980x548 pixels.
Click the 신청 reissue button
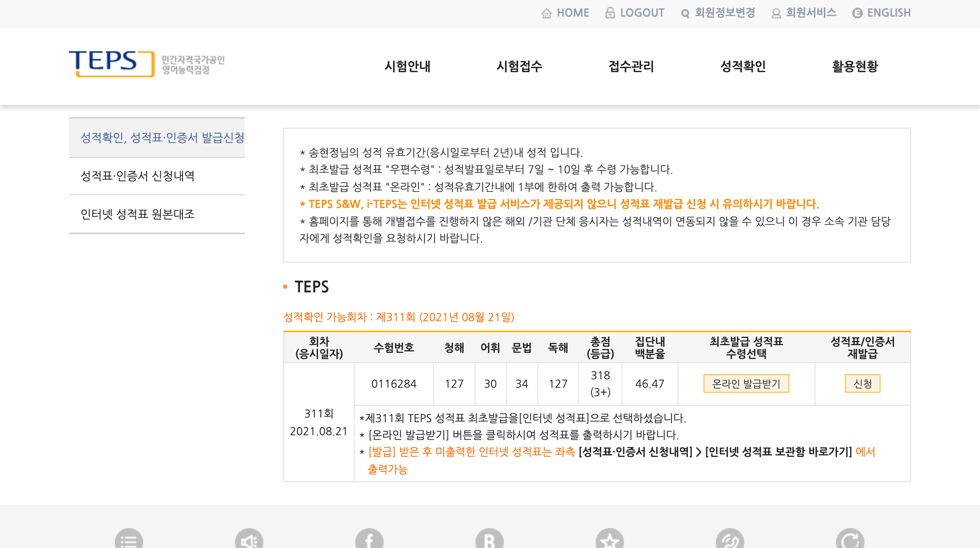(x=862, y=383)
